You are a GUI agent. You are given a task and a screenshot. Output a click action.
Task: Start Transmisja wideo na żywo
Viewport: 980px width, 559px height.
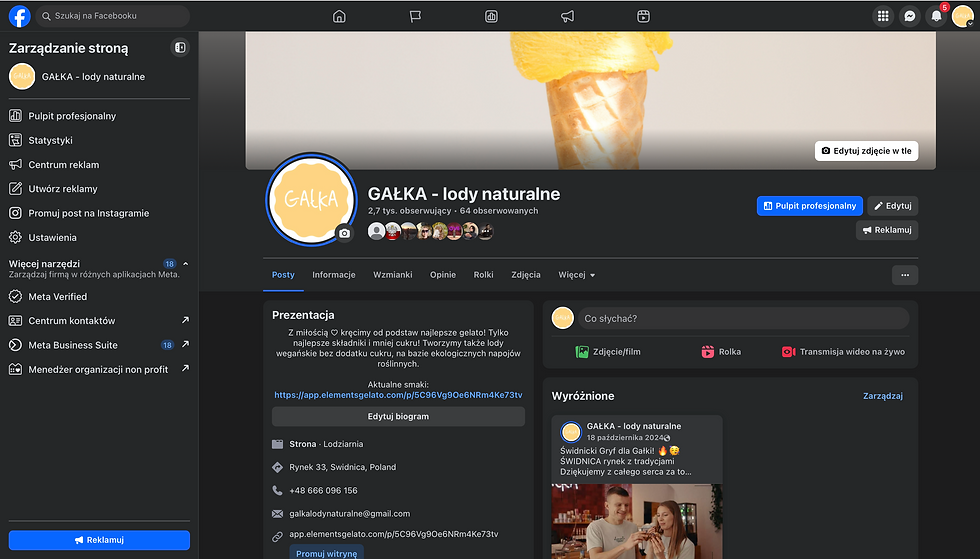(843, 352)
